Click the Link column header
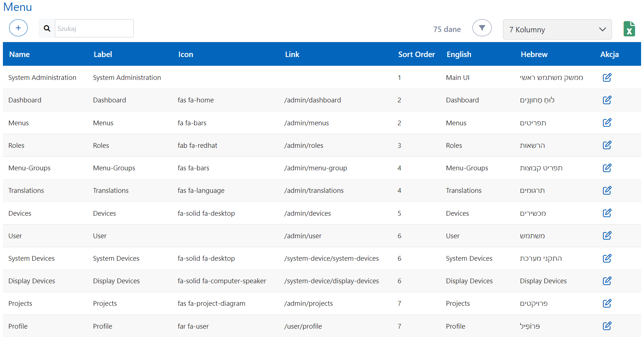The image size is (644, 337). coord(292,54)
